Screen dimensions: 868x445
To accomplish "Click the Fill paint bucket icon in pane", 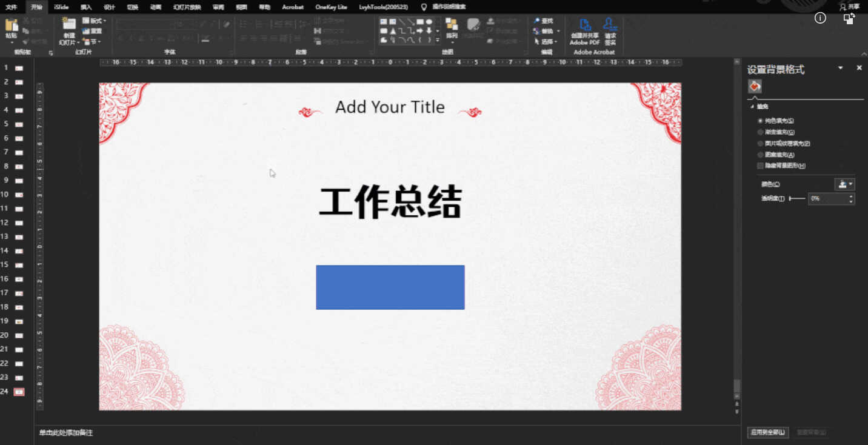I will [x=755, y=87].
